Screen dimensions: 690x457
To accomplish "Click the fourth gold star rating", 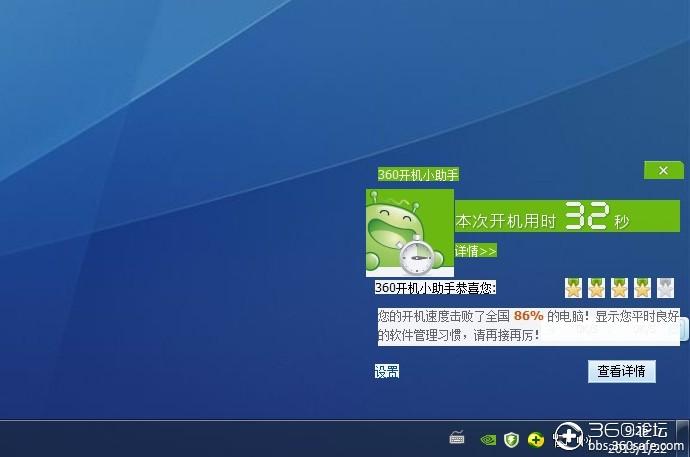I will 642,288.
